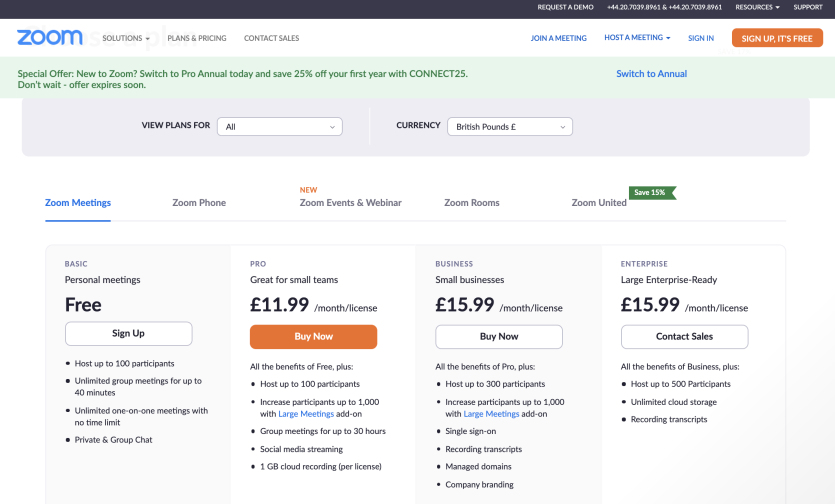Viewport: 835px width, 504px height.
Task: Open Contact Sales in the navigation
Action: point(272,38)
